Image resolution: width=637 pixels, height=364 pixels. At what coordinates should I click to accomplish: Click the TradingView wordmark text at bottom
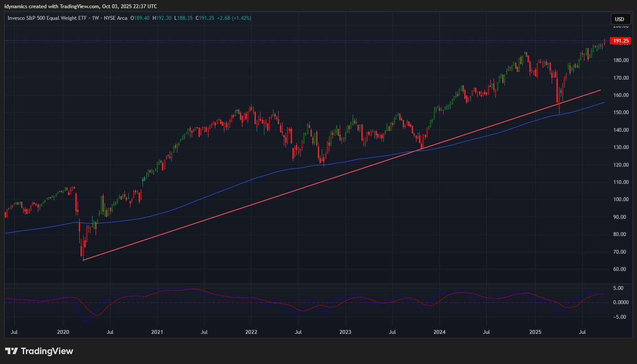[x=47, y=351]
